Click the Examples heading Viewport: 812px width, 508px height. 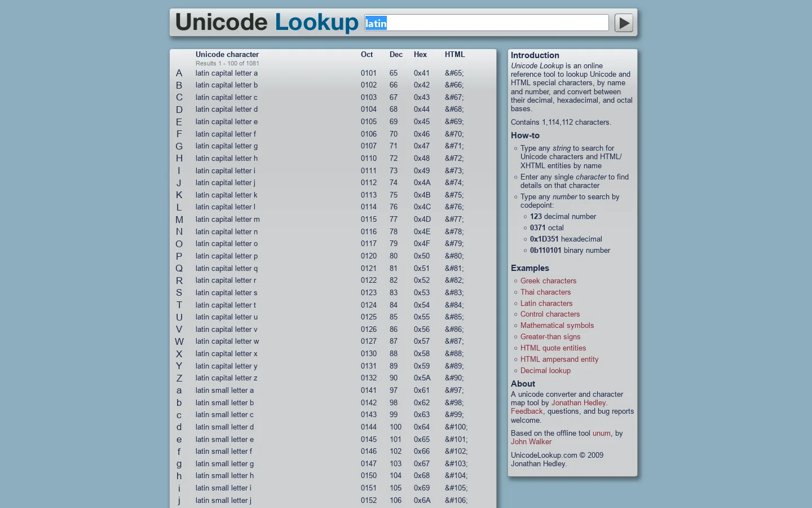[530, 268]
